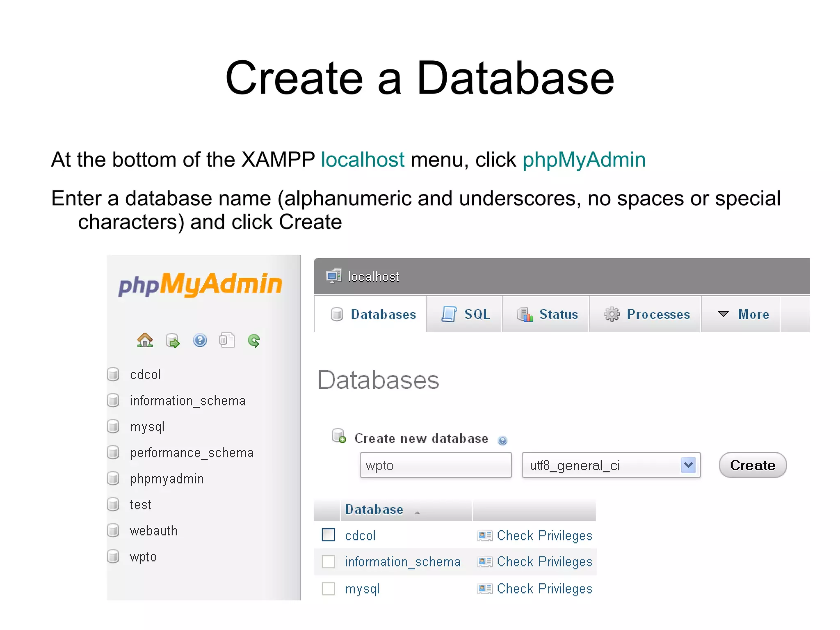The width and height of the screenshot is (840, 630).
Task: Open mysql link in database table
Action: click(x=362, y=589)
